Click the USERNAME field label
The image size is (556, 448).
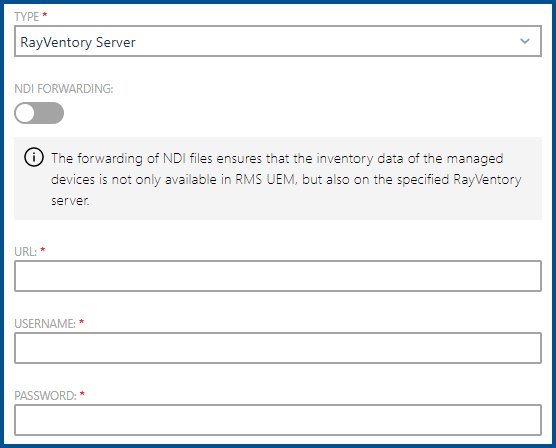45,324
